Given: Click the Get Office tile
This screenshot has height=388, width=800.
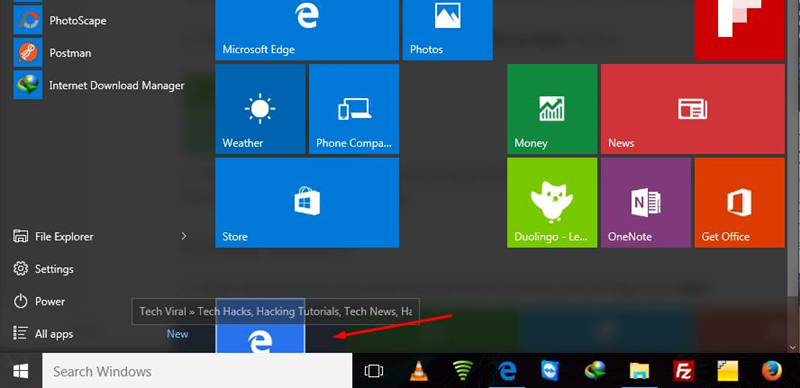Looking at the screenshot, I should click(x=740, y=203).
